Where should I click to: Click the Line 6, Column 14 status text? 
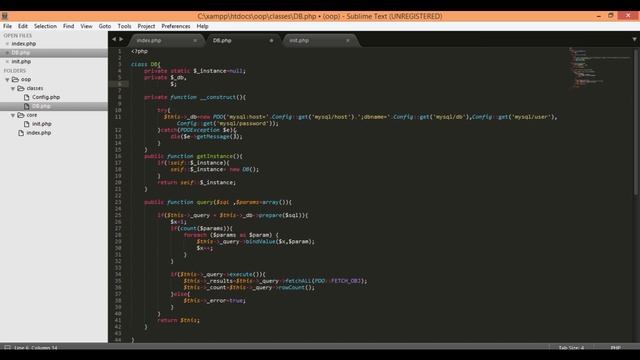[36, 348]
